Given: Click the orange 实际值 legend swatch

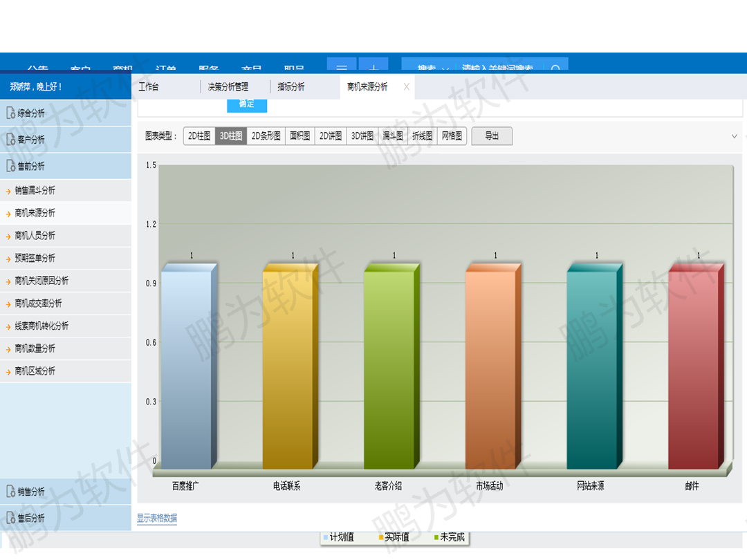Looking at the screenshot, I should 381,538.
